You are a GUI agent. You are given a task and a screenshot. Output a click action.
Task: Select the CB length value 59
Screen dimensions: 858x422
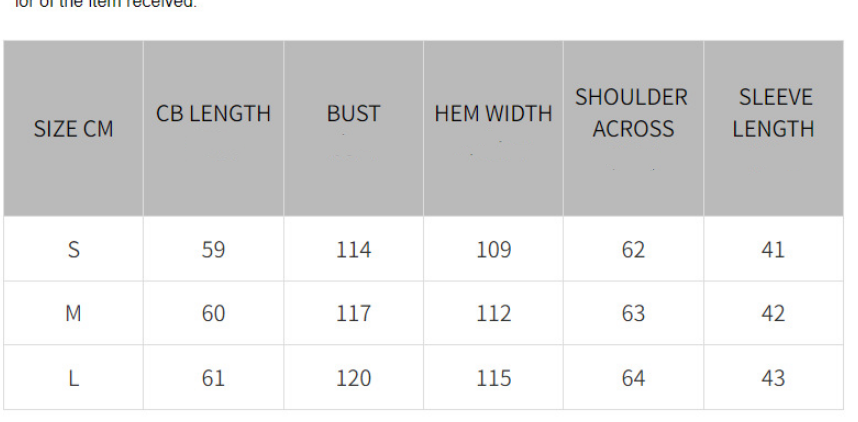point(213,250)
